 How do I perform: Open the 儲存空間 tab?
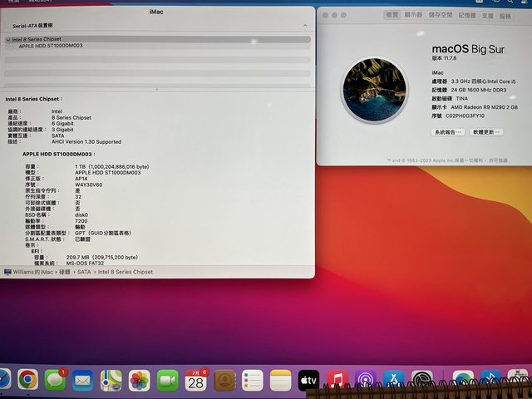(440, 15)
